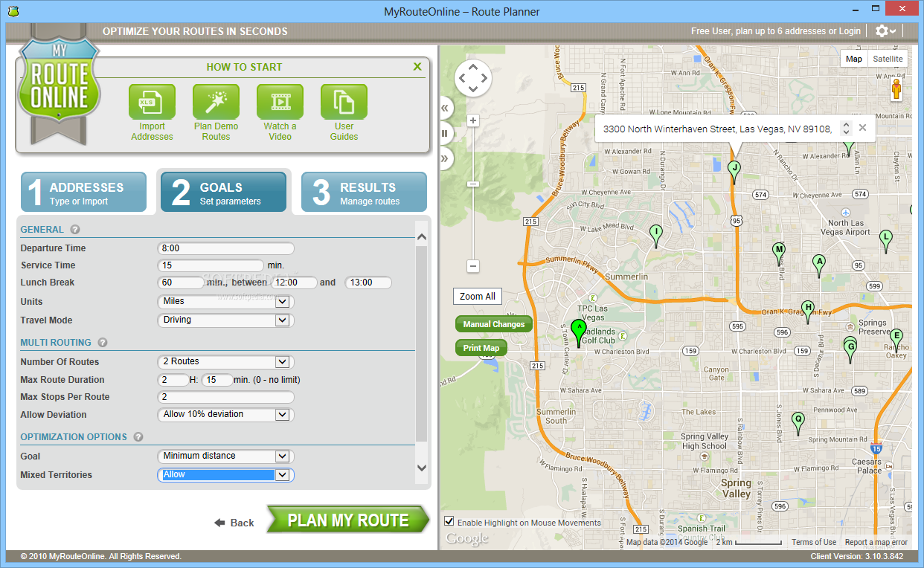The height and width of the screenshot is (568, 924).
Task: Open the Allow Deviation dropdown
Action: click(226, 415)
